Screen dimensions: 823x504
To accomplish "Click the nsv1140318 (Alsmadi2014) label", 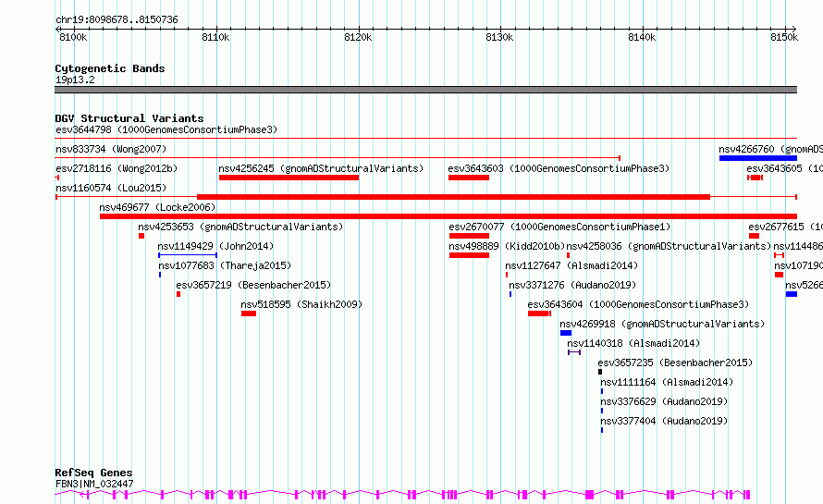I will [633, 343].
